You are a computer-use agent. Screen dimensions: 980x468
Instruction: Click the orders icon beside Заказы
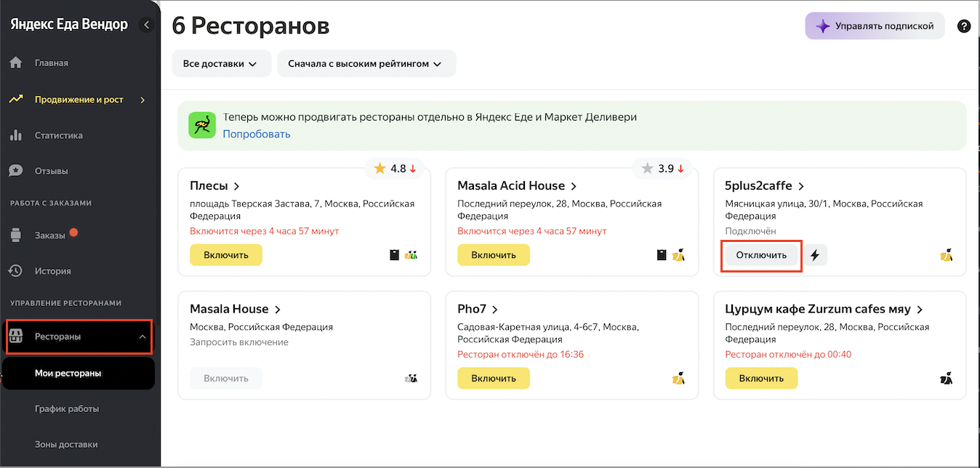click(x=16, y=235)
